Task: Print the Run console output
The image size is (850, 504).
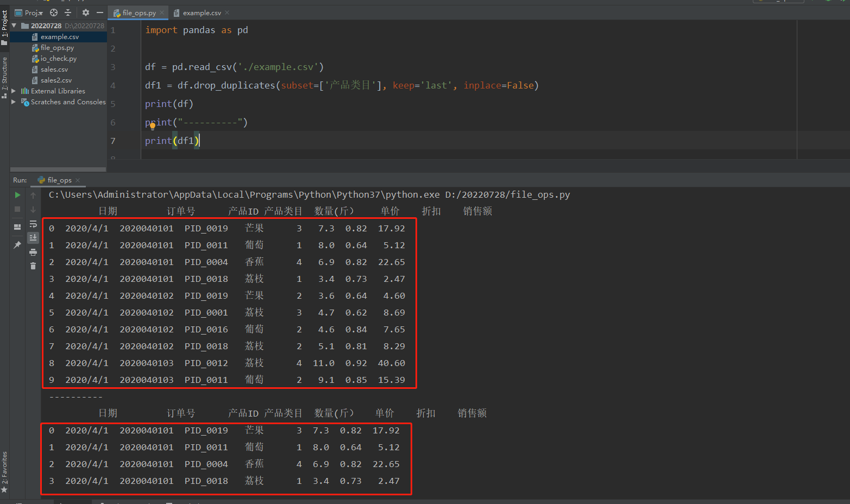Action: 33,252
